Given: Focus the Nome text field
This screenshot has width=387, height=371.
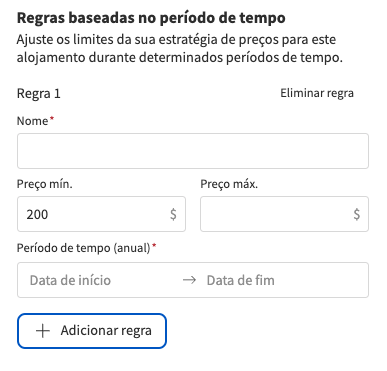Looking at the screenshot, I should (193, 151).
